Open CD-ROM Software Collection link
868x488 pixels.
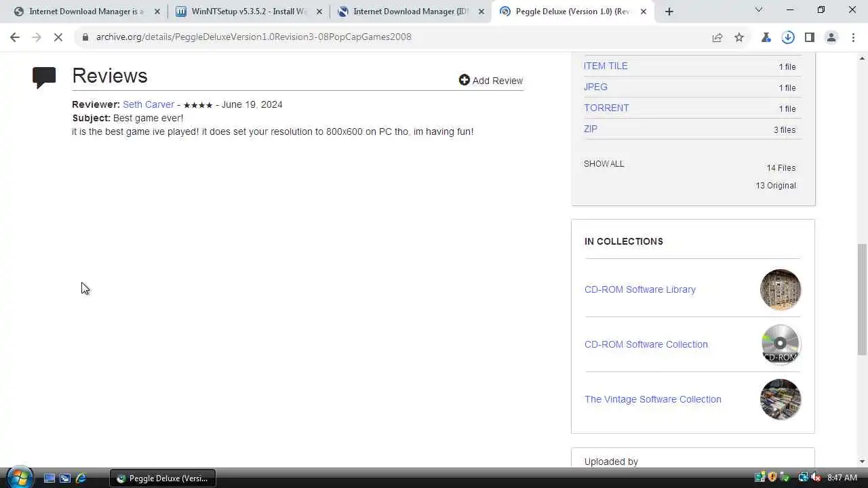(646, 344)
